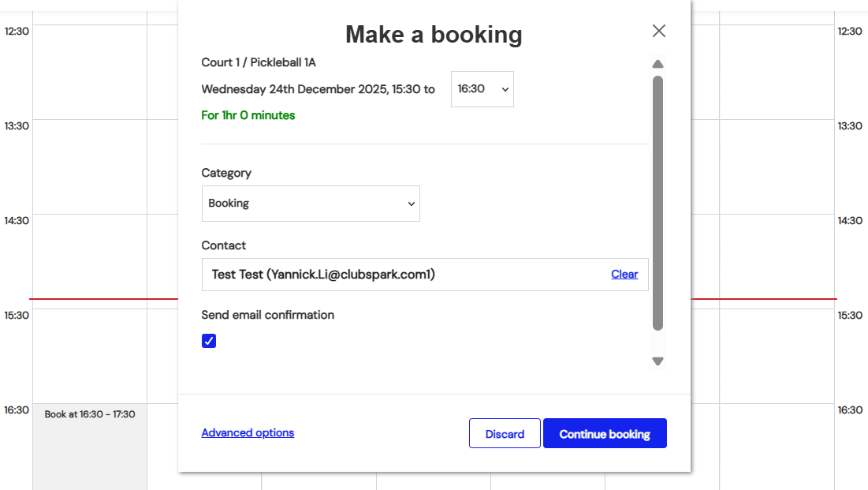Open Advanced options
868x490 pixels.
(248, 432)
